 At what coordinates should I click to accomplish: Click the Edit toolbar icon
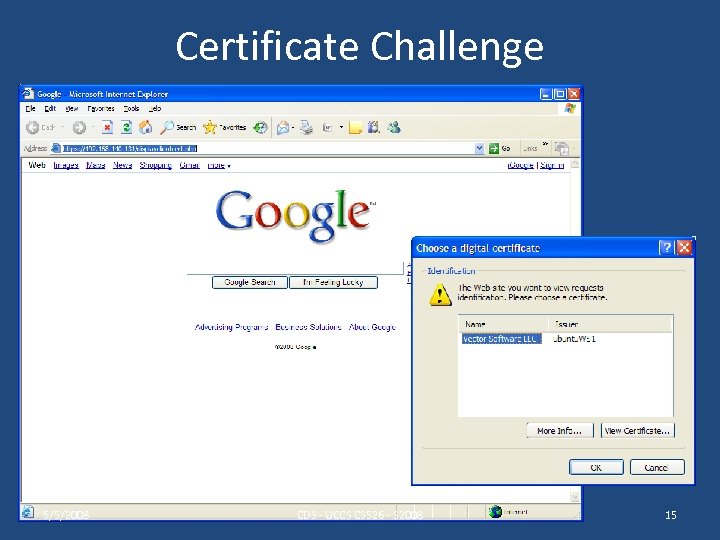point(327,128)
